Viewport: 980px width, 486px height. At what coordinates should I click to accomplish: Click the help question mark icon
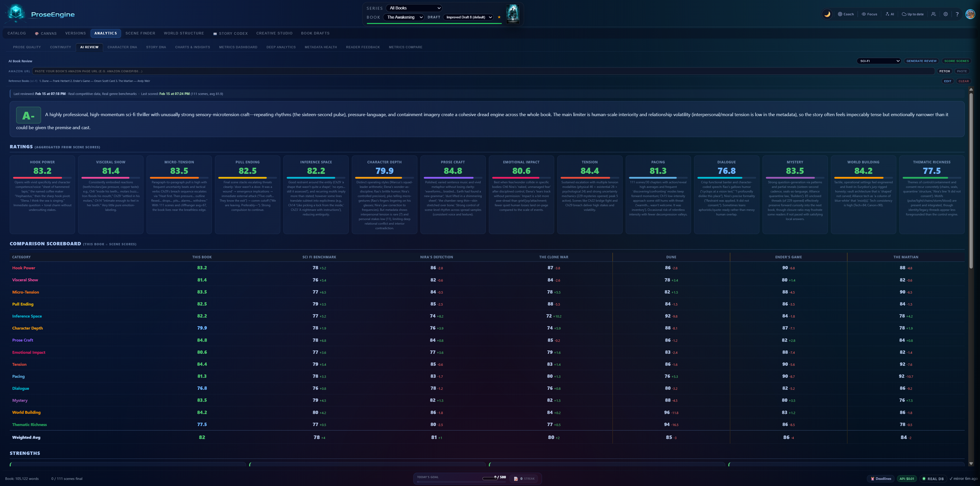[x=957, y=14]
